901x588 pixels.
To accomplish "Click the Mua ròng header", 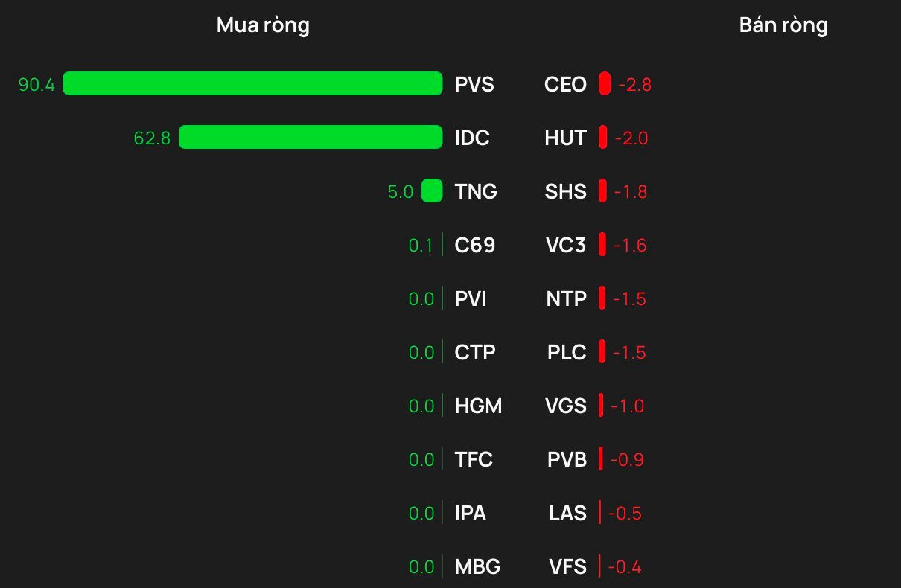I will coord(263,25).
